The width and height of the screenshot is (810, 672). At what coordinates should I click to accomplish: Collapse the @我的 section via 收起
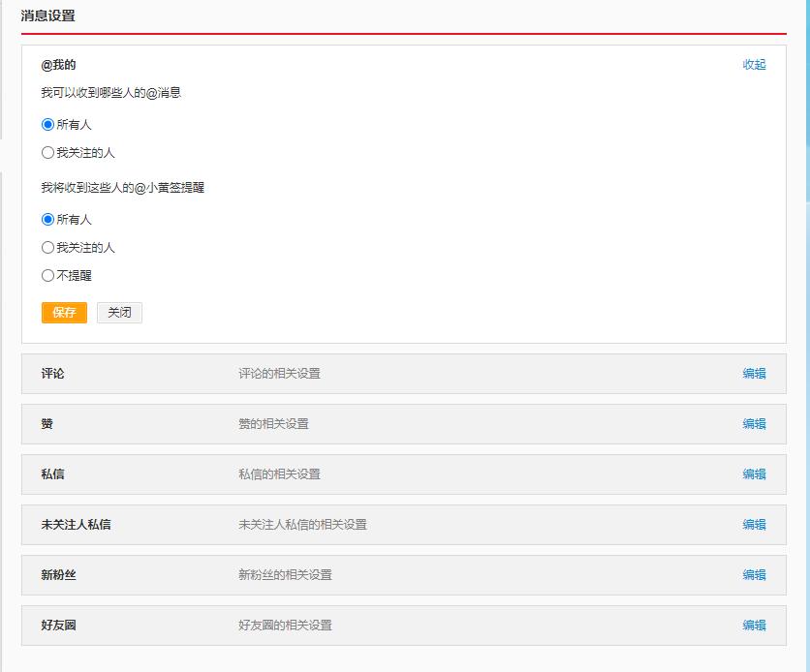[x=755, y=64]
